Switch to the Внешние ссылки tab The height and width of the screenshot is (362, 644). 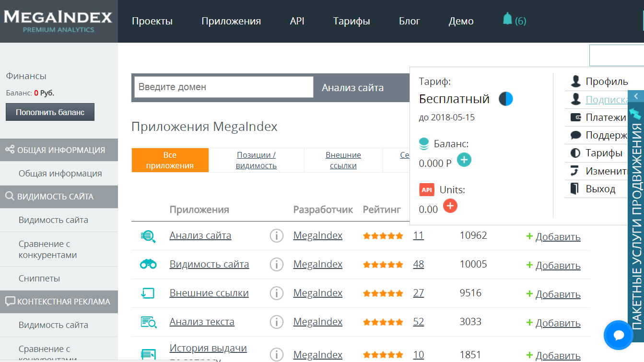tap(343, 160)
